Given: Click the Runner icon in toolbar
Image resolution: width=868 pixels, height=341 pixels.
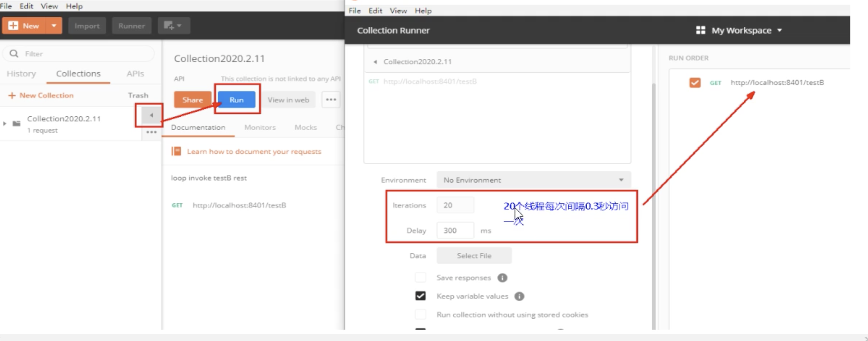Looking at the screenshot, I should pyautogui.click(x=131, y=25).
